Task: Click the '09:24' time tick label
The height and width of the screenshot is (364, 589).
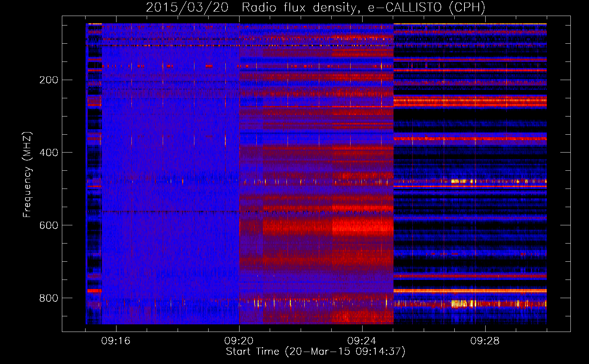Action: 362,341
